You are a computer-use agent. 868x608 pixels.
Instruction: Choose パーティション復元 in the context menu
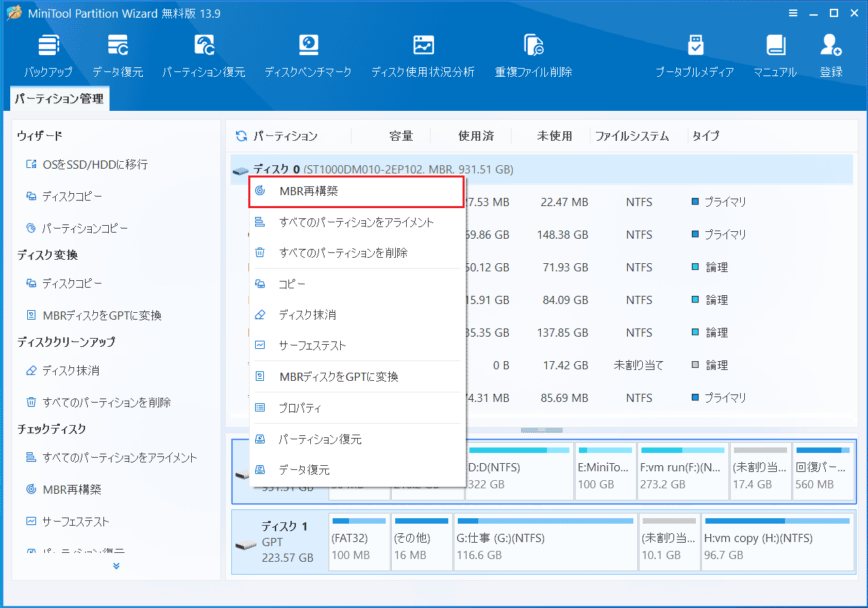[357, 439]
